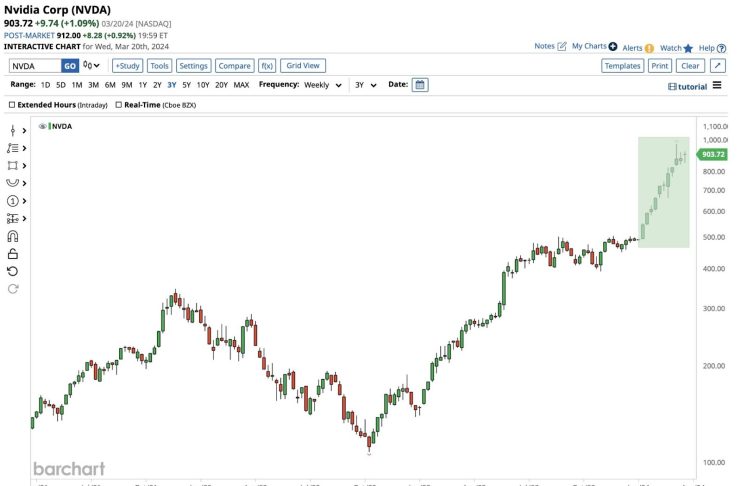Image resolution: width=741 pixels, height=486 pixels.
Task: Open the f(x) expressions tool
Action: (267, 66)
